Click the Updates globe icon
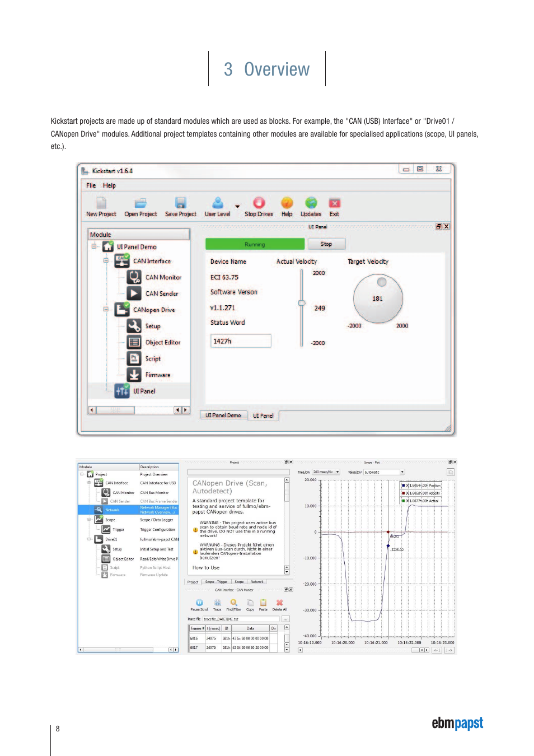 click(x=311, y=203)
